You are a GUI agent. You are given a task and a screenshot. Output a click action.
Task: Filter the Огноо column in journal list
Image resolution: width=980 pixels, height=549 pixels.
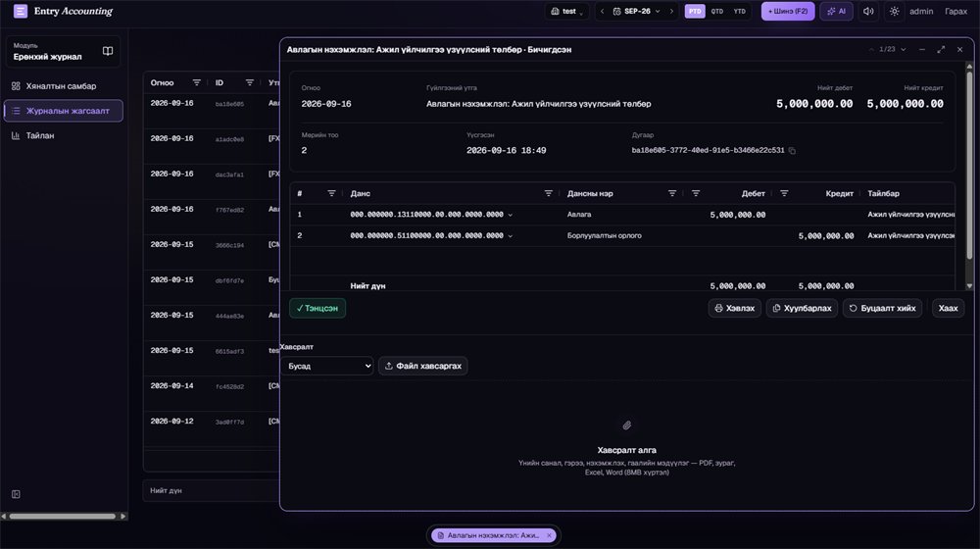coord(196,82)
